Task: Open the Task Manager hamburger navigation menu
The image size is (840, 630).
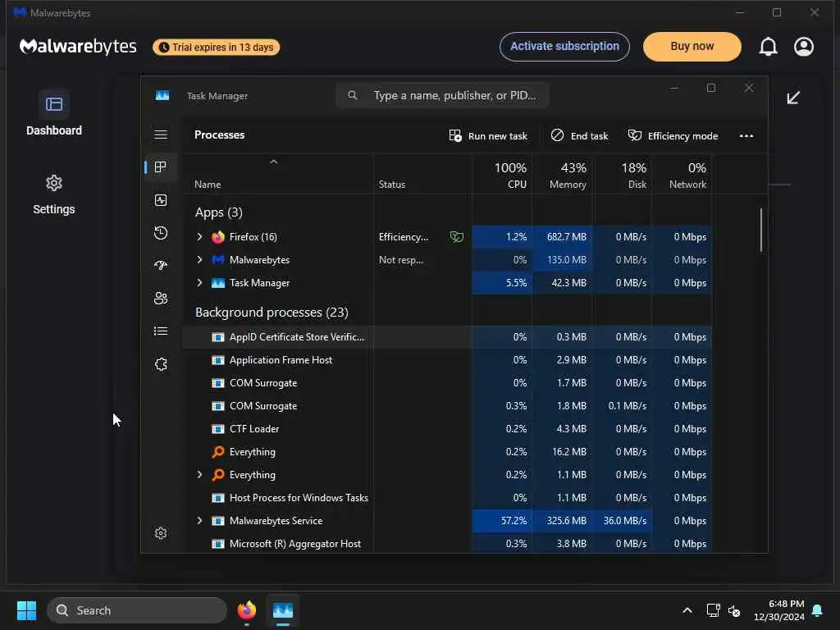Action: tap(161, 135)
